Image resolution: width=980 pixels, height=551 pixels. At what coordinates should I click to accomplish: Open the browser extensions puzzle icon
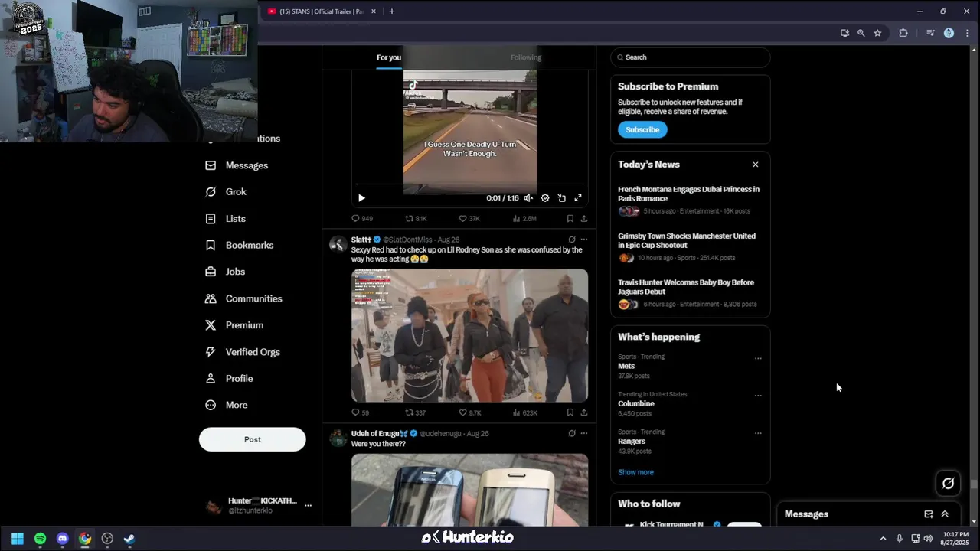point(903,33)
